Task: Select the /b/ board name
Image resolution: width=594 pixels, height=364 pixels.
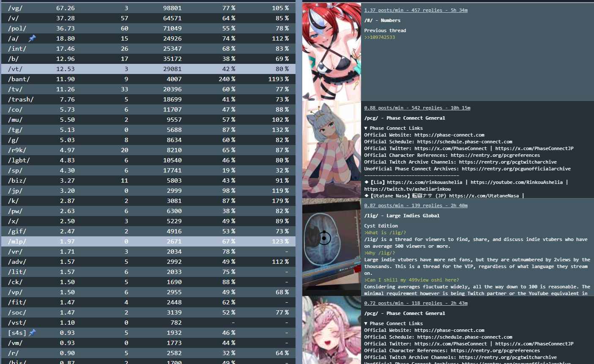Action: point(14,59)
